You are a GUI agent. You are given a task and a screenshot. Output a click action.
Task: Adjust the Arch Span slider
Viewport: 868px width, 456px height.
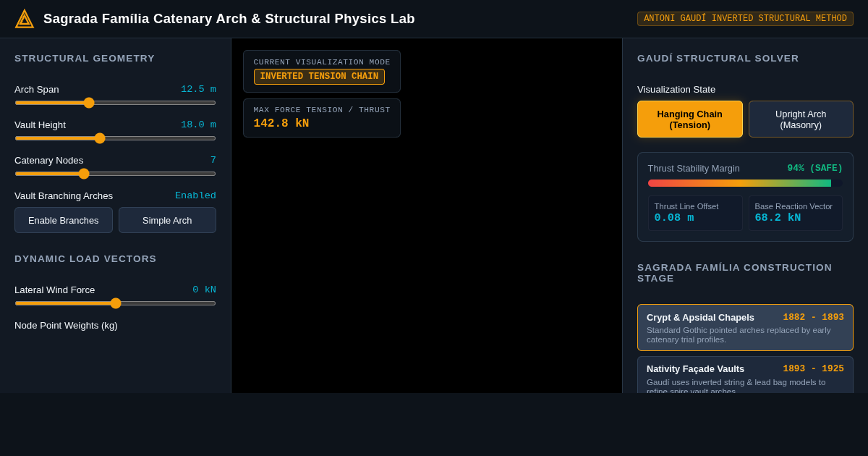[115, 103]
